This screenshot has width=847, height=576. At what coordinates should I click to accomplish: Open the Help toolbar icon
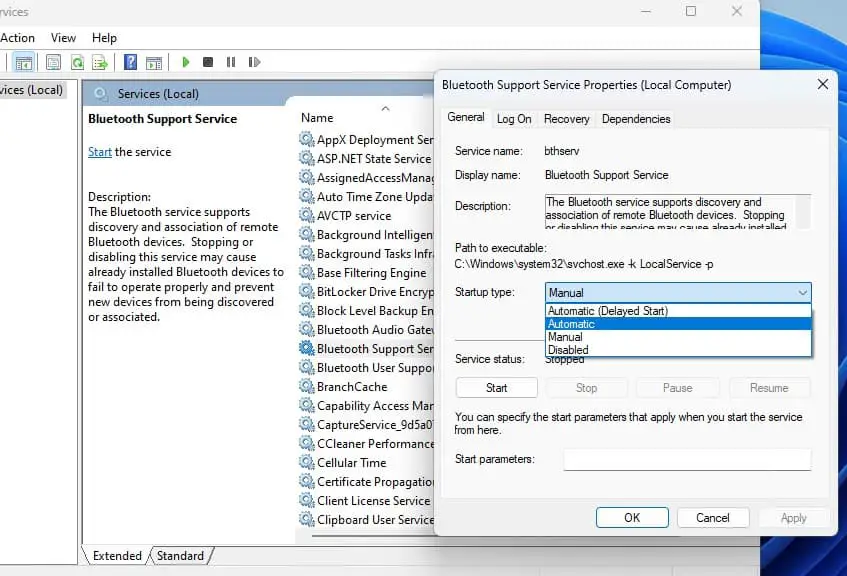(130, 62)
